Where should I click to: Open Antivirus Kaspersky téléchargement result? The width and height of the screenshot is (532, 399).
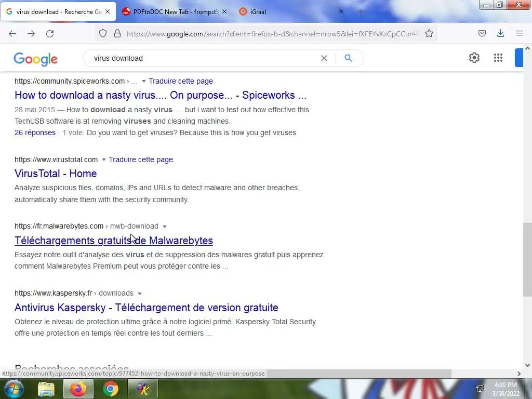pyautogui.click(x=146, y=308)
